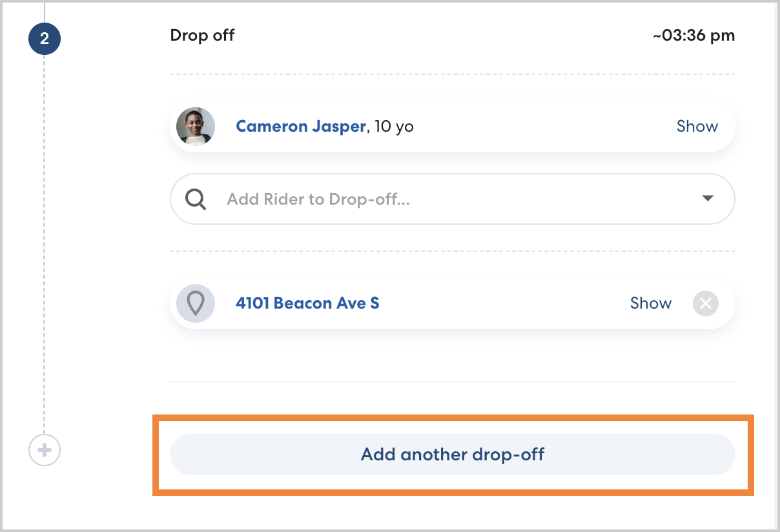Show Cameron Jasper's rider details

[x=697, y=127]
